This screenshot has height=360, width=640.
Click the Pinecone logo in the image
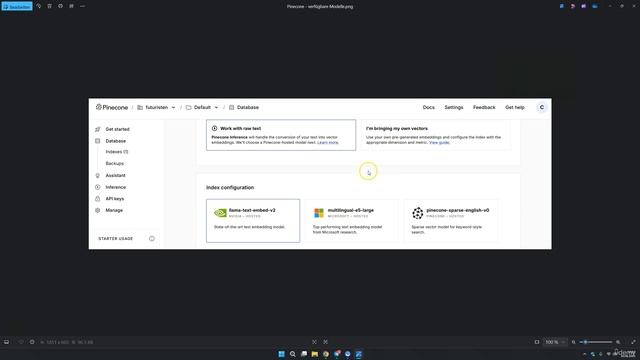tap(112, 107)
